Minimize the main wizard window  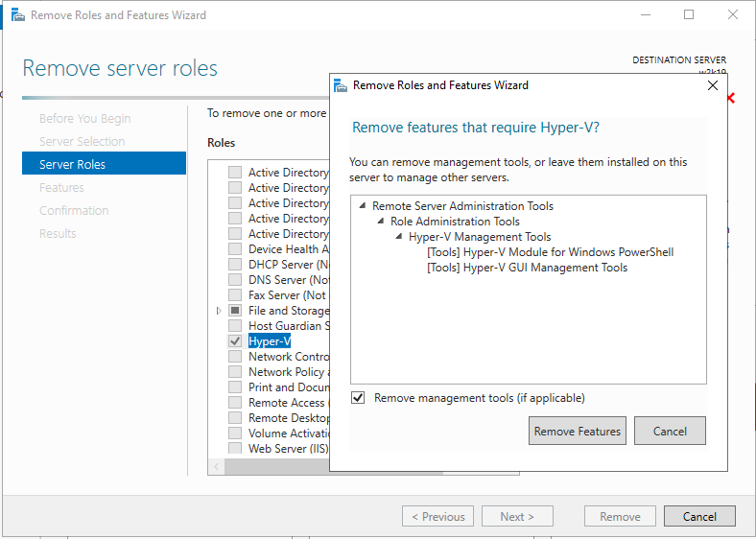point(645,15)
